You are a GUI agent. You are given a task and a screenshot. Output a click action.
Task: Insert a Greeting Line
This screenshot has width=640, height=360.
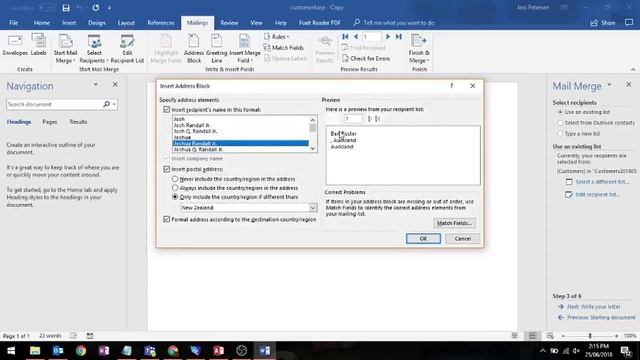point(216,49)
